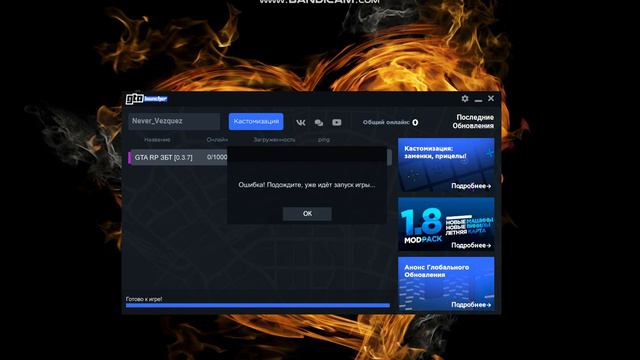Open the Кастомизация: заменки, прицелы card
The height and width of the screenshot is (360, 640).
(x=446, y=164)
